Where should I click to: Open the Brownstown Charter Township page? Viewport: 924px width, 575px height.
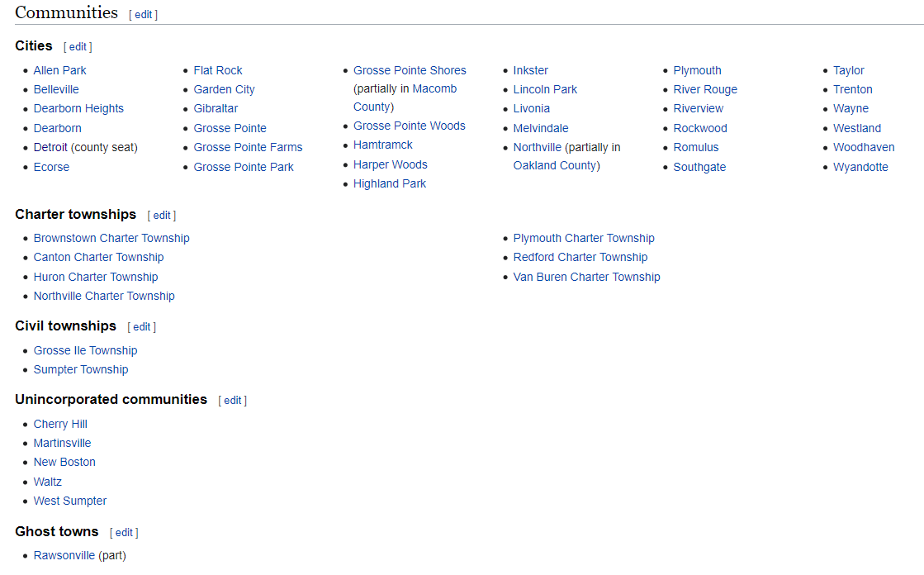[111, 238]
